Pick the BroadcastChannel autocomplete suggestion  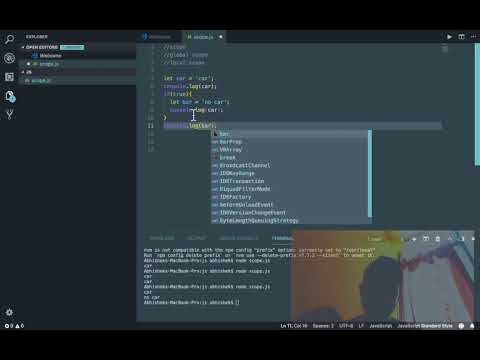pyautogui.click(x=289, y=165)
